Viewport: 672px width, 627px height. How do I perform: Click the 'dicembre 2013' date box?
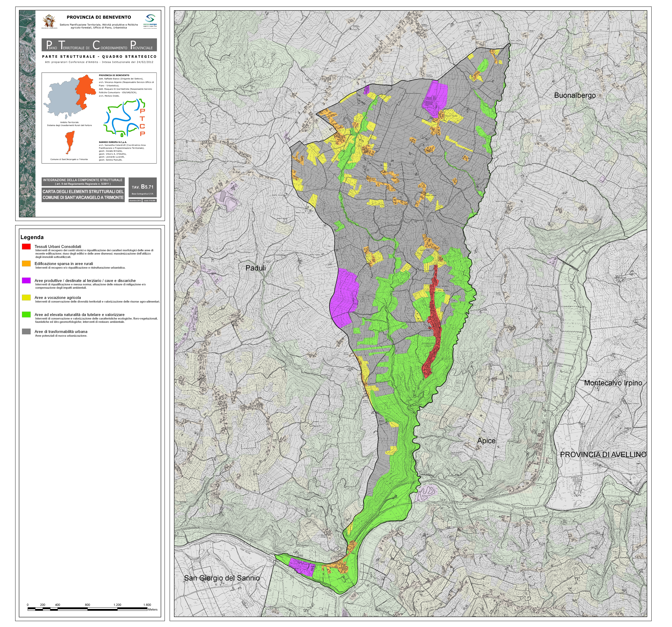(135, 201)
